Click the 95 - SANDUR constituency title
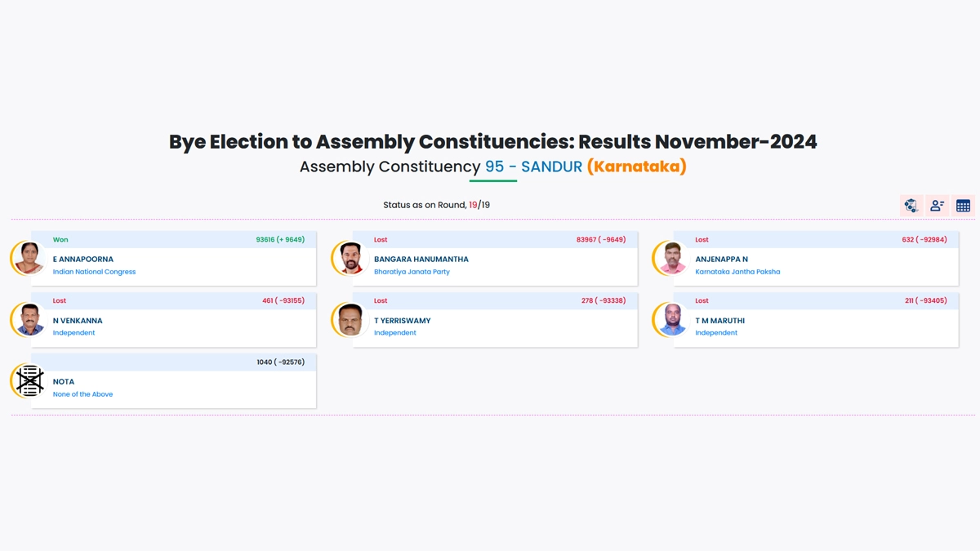 (533, 167)
